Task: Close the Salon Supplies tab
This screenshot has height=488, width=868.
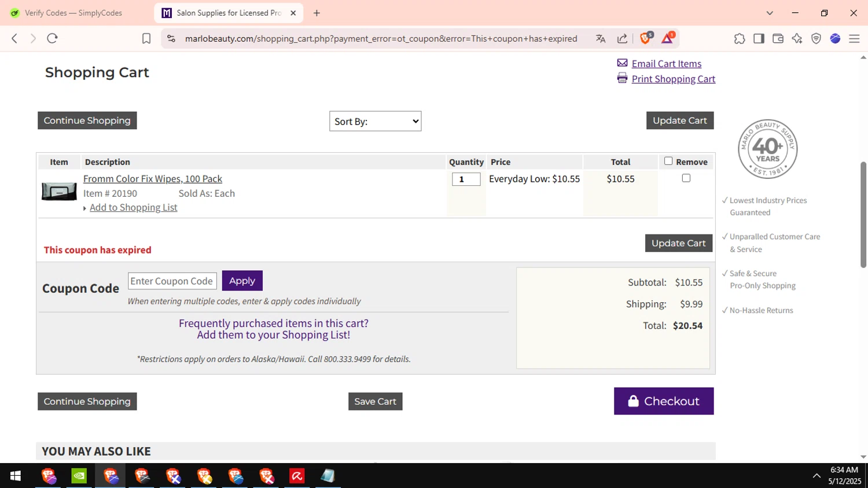Action: (x=293, y=13)
